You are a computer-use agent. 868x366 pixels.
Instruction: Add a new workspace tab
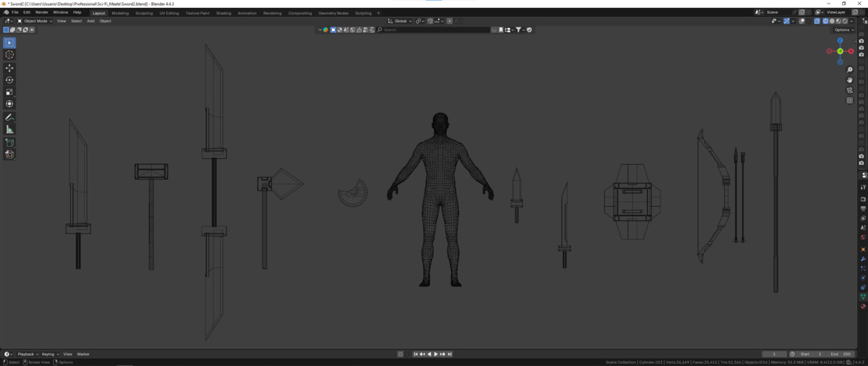[378, 13]
